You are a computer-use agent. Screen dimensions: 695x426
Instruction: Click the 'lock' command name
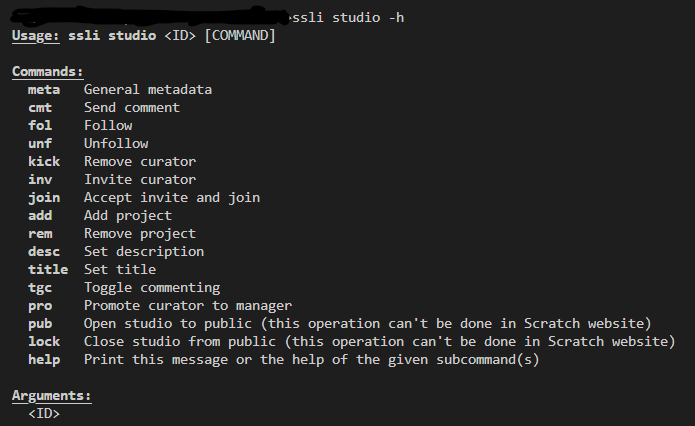pos(44,341)
